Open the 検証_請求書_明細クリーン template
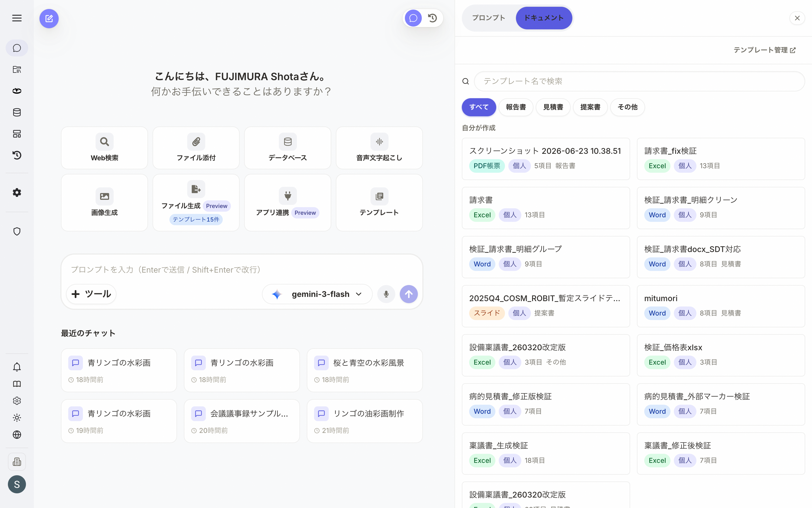Image resolution: width=812 pixels, height=508 pixels. tap(721, 208)
